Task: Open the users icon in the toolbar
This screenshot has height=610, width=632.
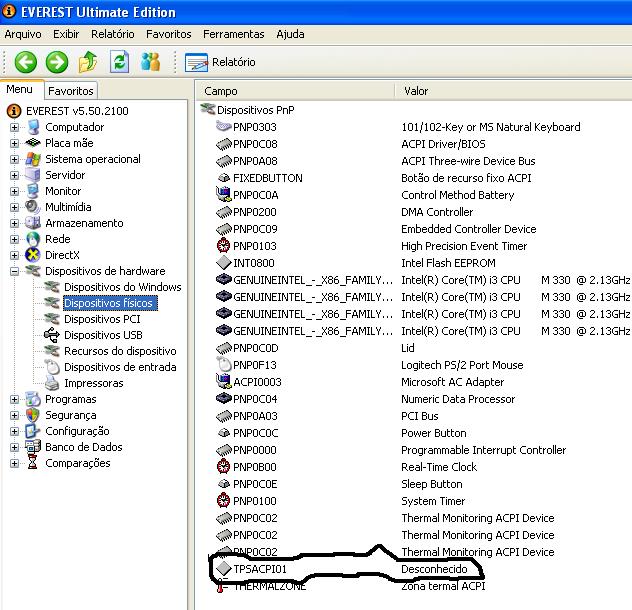Action: (x=151, y=62)
